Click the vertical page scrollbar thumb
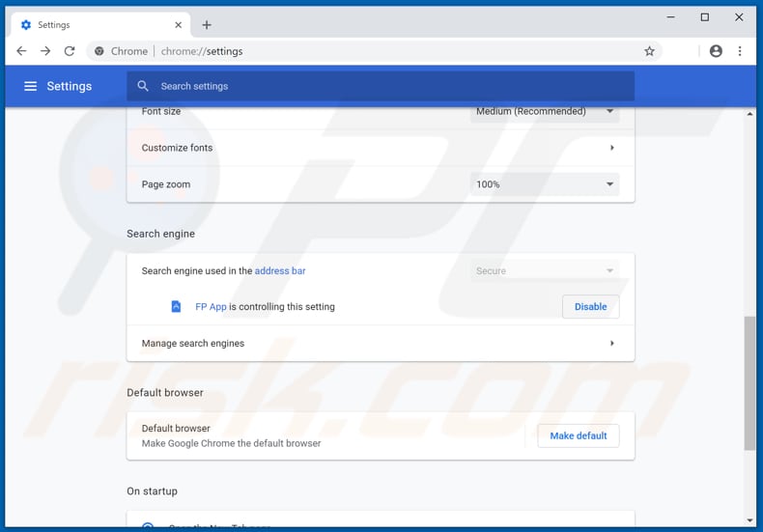The height and width of the screenshot is (532, 763). [749, 381]
